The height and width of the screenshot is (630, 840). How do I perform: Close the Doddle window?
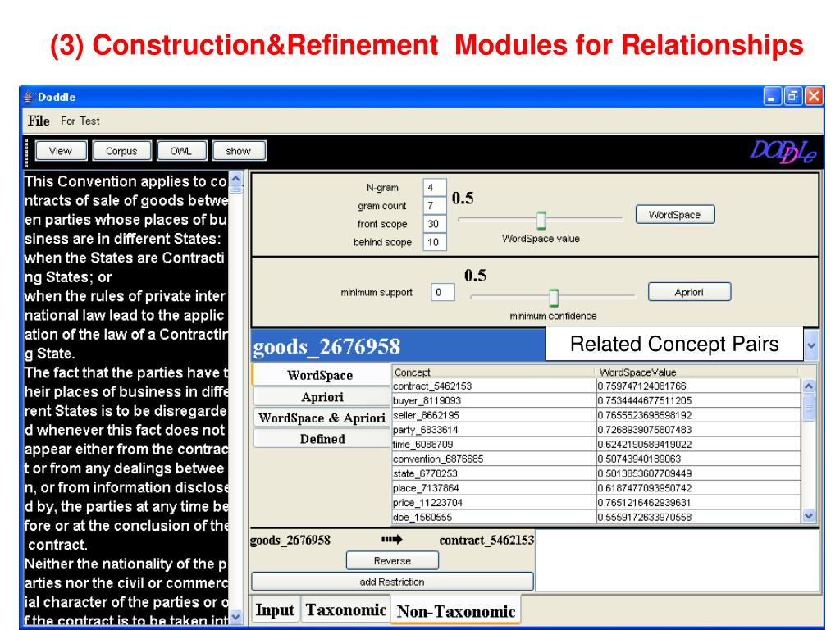(814, 97)
